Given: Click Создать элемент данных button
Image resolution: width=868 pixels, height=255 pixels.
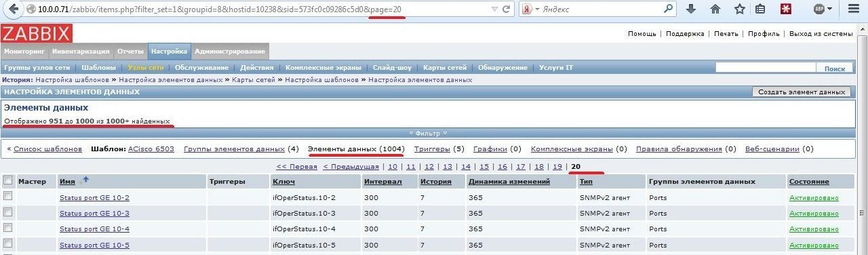Looking at the screenshot, I should point(801,92).
